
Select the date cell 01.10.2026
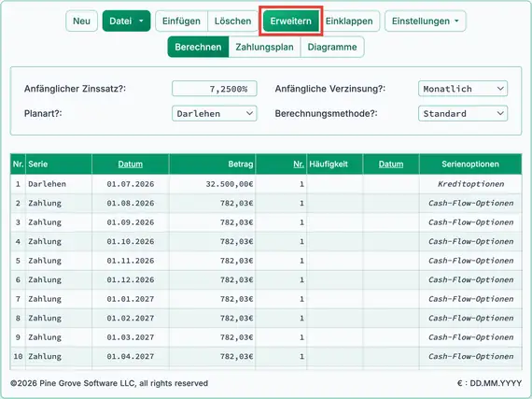click(131, 241)
